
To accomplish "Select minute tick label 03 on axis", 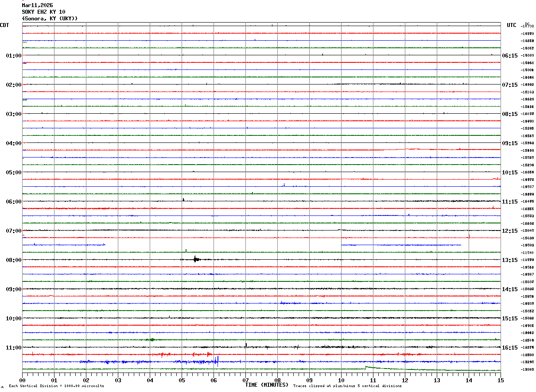I will click(x=118, y=380).
